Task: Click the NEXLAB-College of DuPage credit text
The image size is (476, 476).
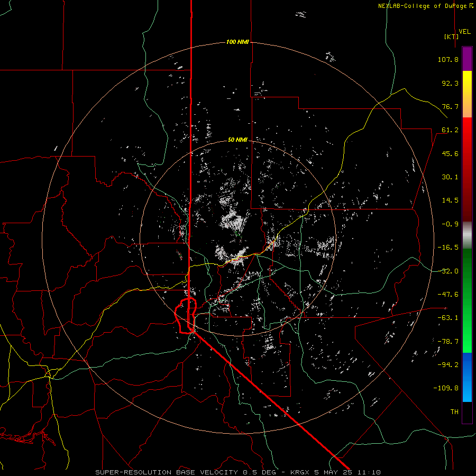Action: point(422,6)
